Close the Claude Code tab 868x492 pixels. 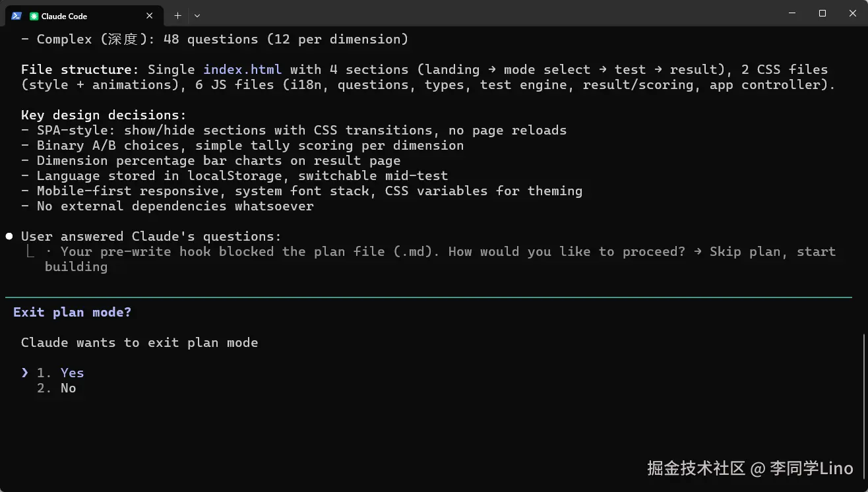click(150, 16)
